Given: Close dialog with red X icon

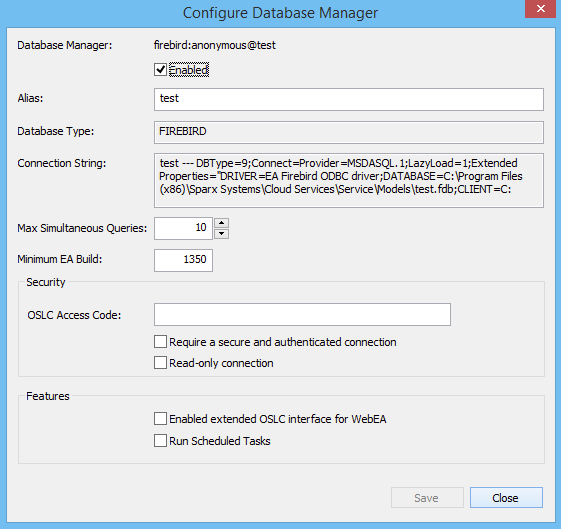Looking at the screenshot, I should [540, 9].
